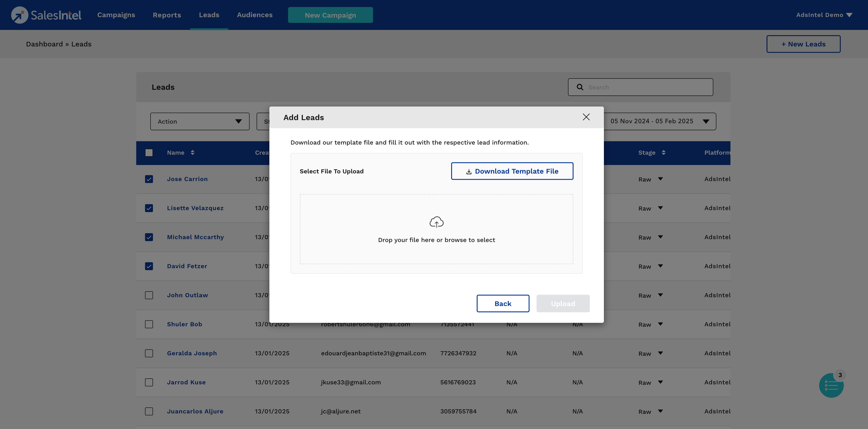Viewport: 868px width, 429px height.
Task: Open the Jarrod Kuse lead link
Action: pyautogui.click(x=186, y=383)
